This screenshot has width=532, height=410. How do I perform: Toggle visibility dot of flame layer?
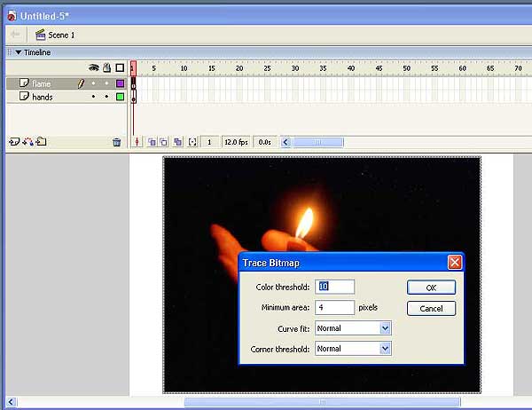pyautogui.click(x=93, y=83)
